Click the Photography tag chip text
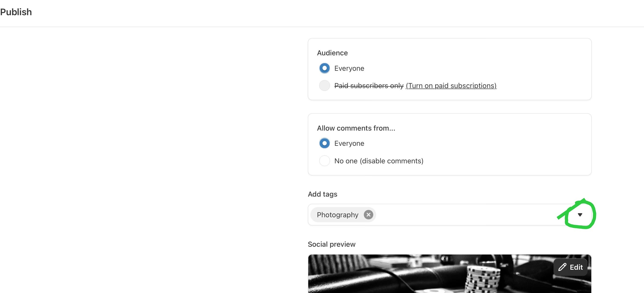 pos(337,215)
